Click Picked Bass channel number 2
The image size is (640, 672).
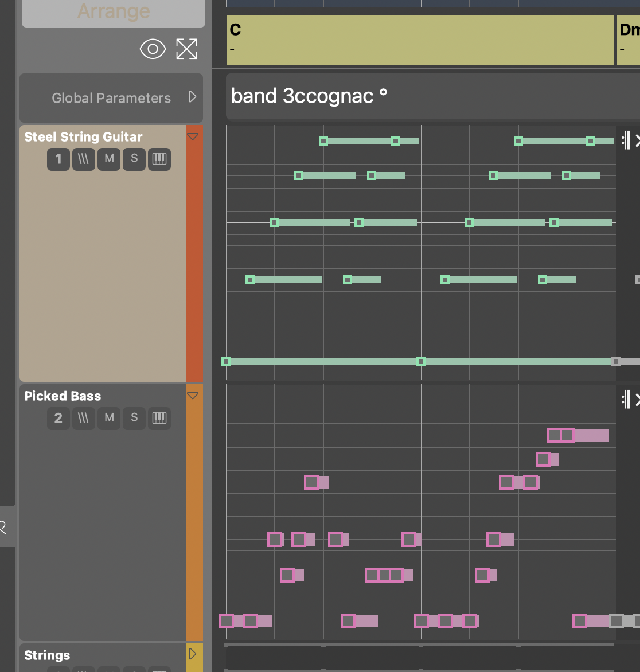[x=58, y=418]
